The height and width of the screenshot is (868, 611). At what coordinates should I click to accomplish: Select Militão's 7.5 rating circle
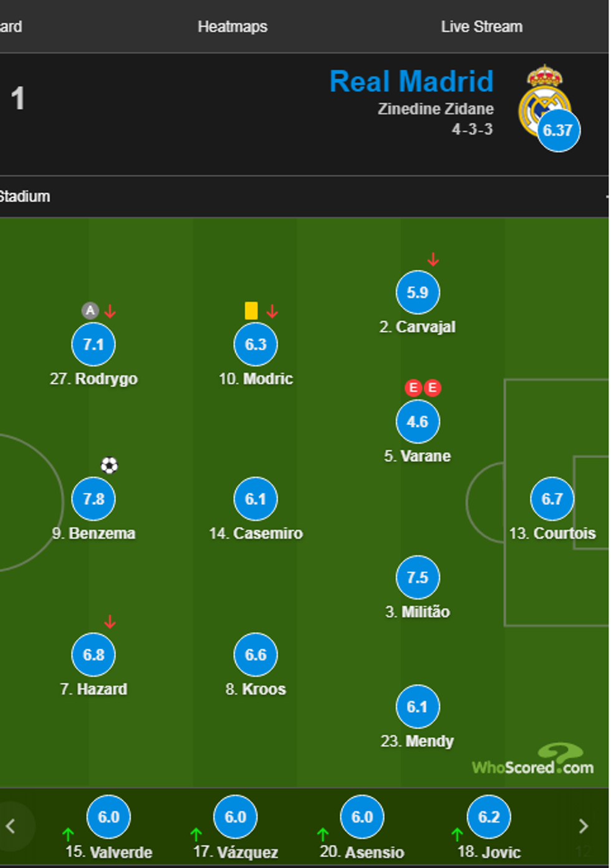[417, 577]
